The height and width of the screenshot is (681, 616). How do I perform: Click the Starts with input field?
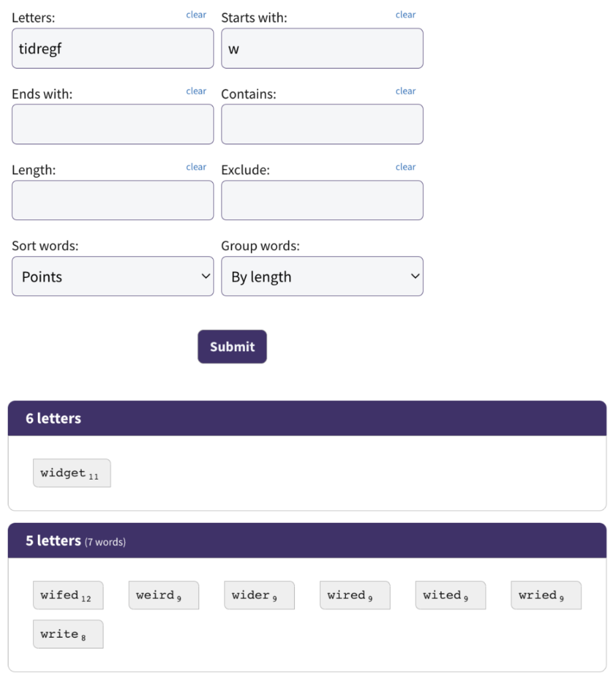322,48
